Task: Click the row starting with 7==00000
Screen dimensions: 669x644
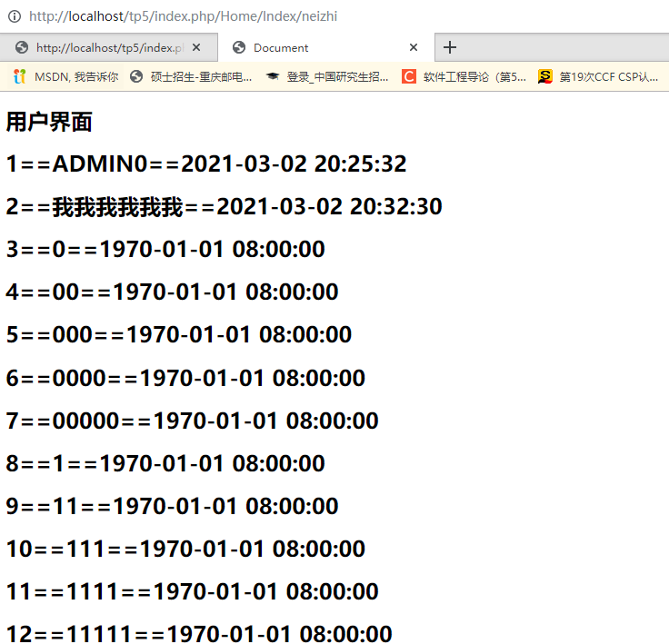Action: coord(192,421)
